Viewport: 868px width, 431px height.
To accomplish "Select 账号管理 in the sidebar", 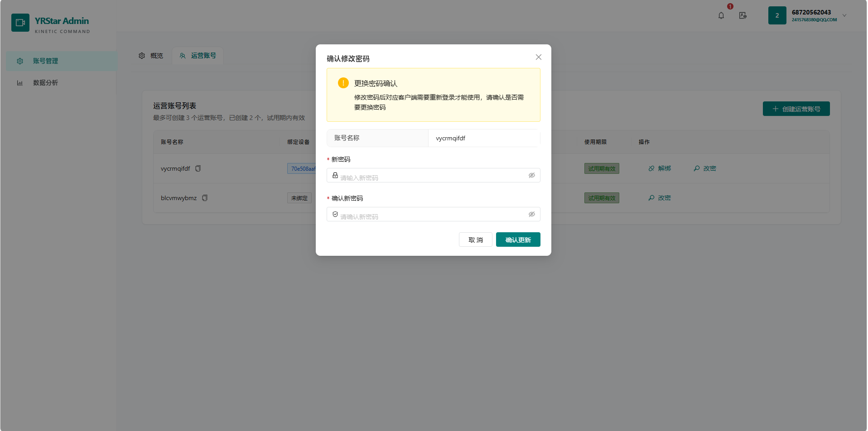I will coord(62,61).
